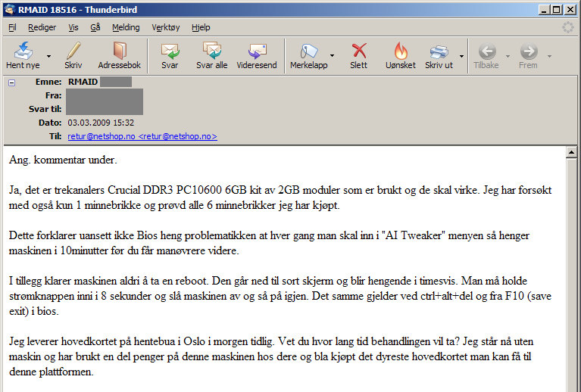Viewport: 581px width, 392px height.
Task: Click the date text 03.03.2009 15:32
Action: click(101, 123)
